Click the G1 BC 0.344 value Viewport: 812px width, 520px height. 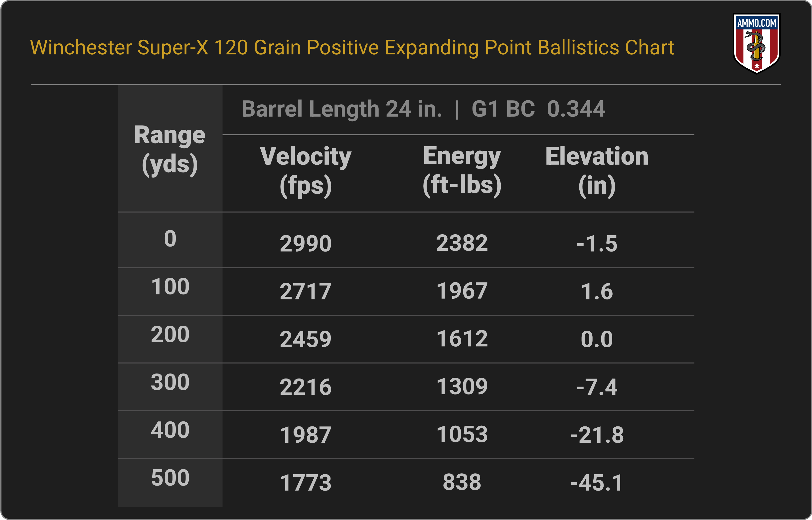(538, 109)
